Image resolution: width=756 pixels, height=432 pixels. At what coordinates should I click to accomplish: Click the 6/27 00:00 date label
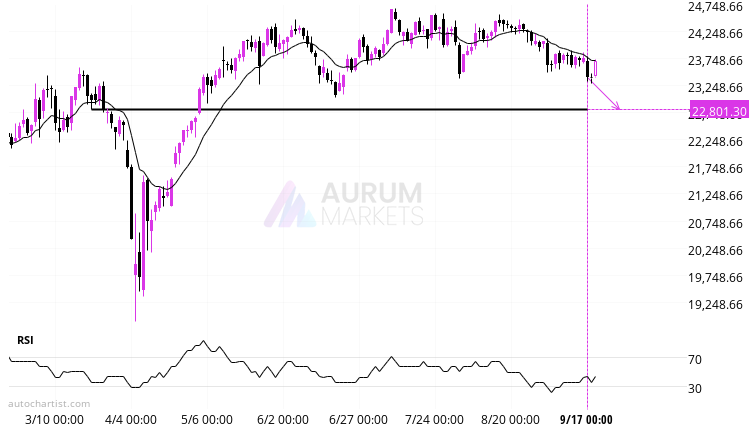[359, 420]
